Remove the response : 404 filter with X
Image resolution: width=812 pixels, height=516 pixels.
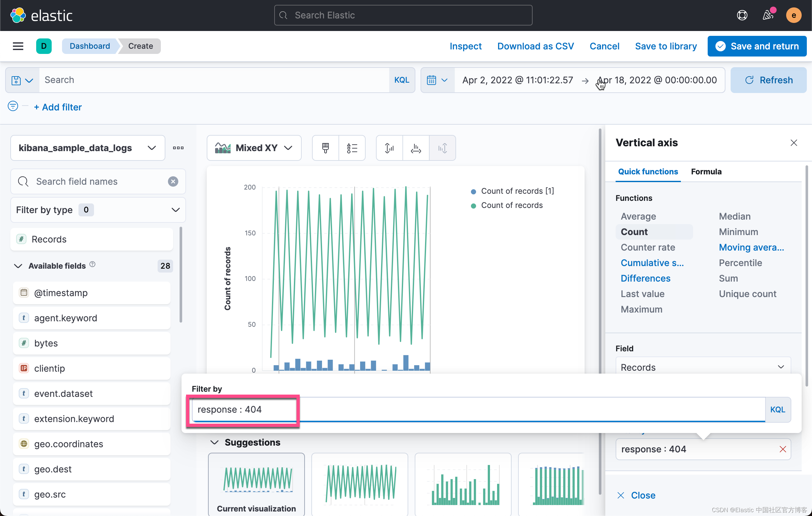pyautogui.click(x=783, y=449)
